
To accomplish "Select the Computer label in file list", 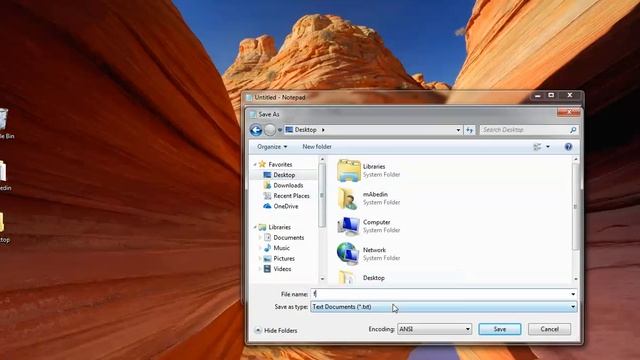I will [x=376, y=222].
